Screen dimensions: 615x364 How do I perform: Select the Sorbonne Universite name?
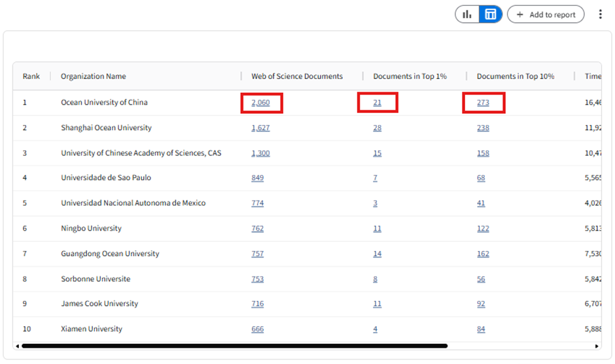pyautogui.click(x=96, y=279)
